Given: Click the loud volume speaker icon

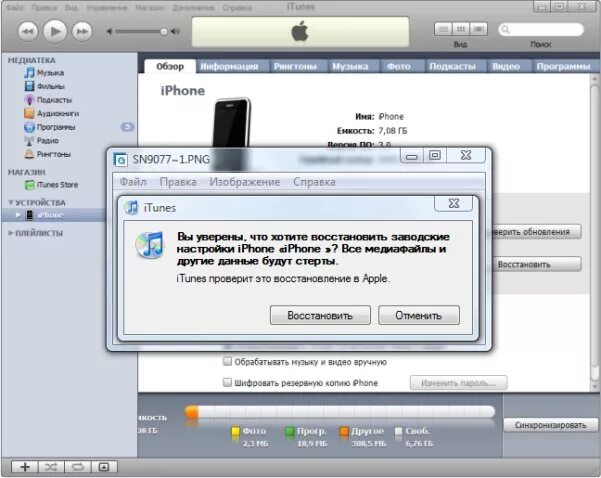Looking at the screenshot, I should 175,31.
